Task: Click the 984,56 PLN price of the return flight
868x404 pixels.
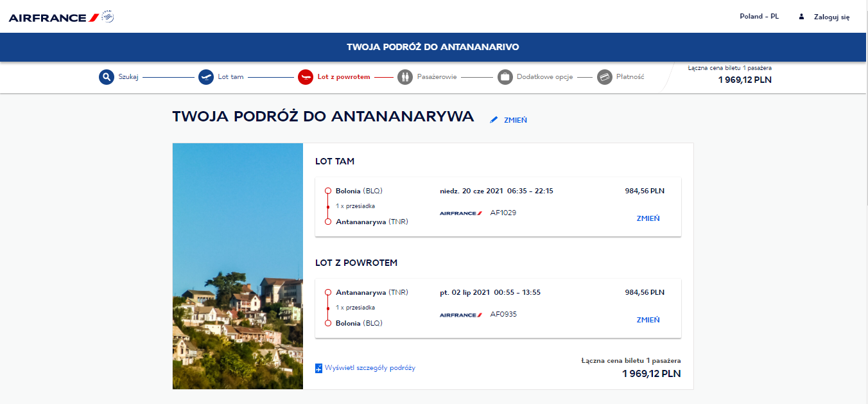Action: [645, 292]
